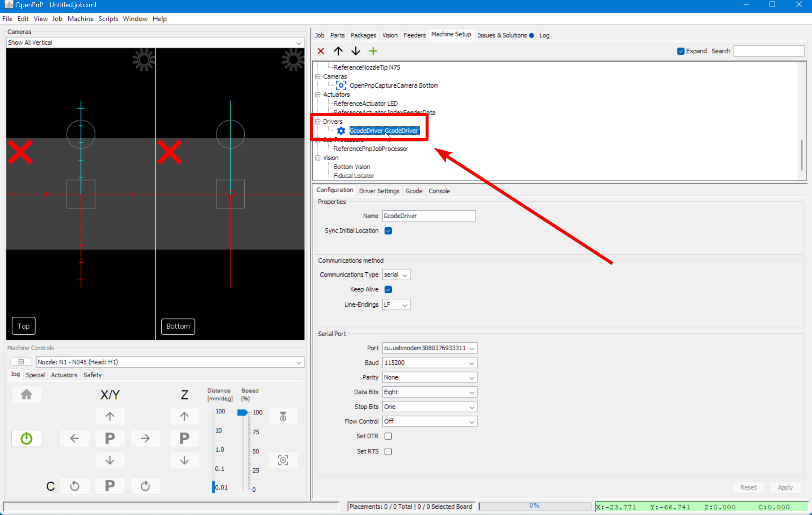Screen dimensions: 812x515
Task: Click the move up arrow icon
Action: coord(338,51)
